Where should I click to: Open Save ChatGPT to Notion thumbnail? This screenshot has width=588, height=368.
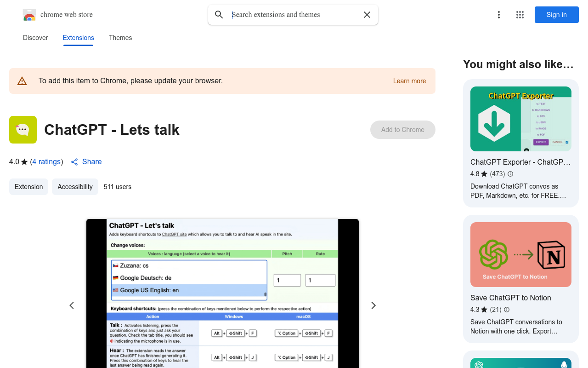521,254
